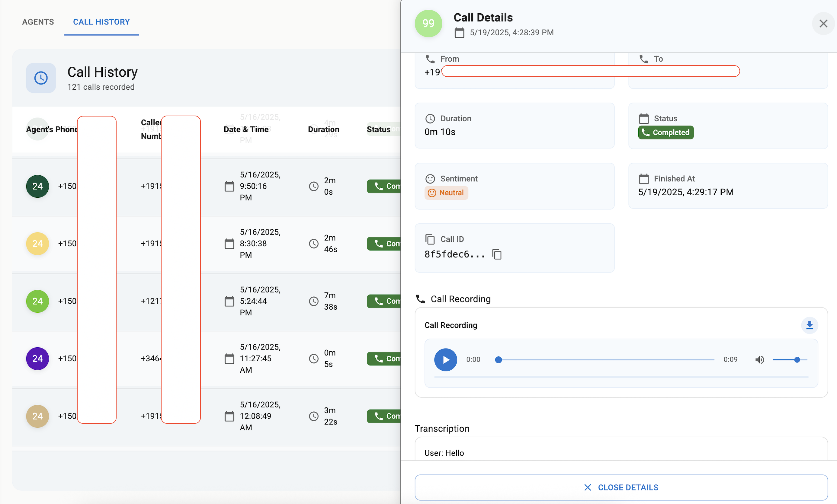Click the copy icon beside Call ID label
The width and height of the screenshot is (837, 504).
click(x=430, y=239)
